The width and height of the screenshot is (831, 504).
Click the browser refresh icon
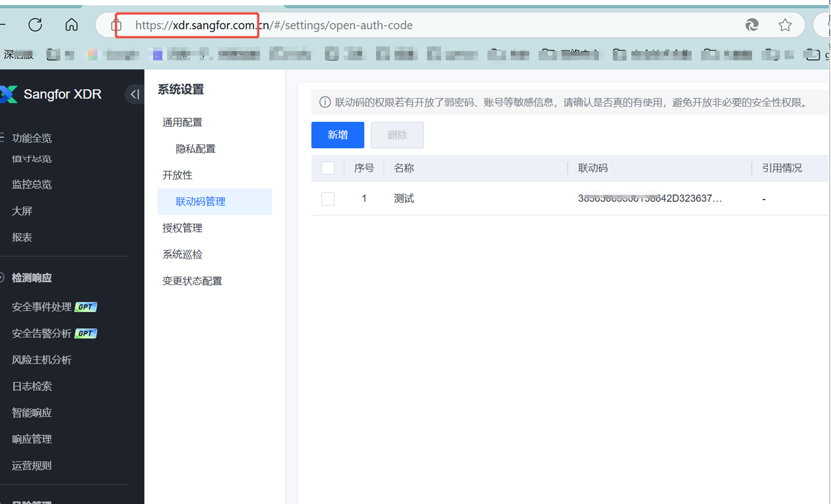click(35, 25)
